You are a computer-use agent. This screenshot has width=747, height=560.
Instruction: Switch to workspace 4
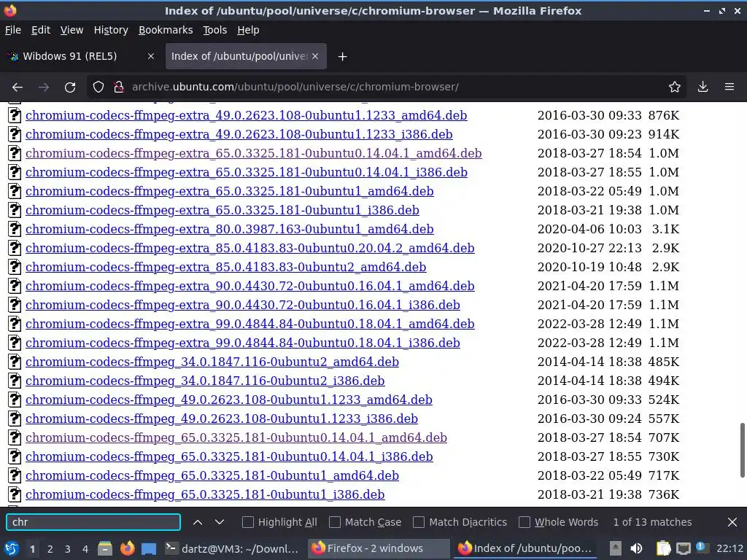tap(85, 549)
